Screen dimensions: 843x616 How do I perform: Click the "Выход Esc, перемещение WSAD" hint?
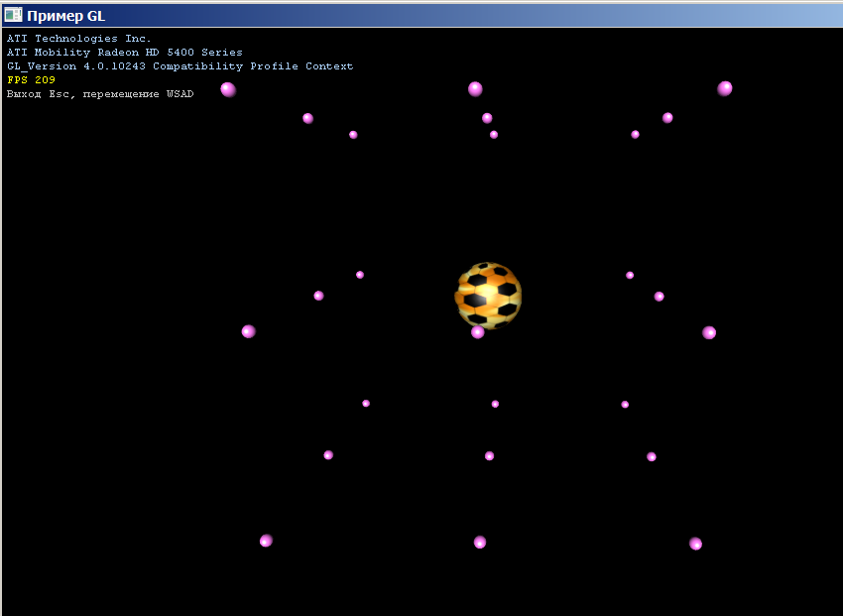click(x=100, y=94)
